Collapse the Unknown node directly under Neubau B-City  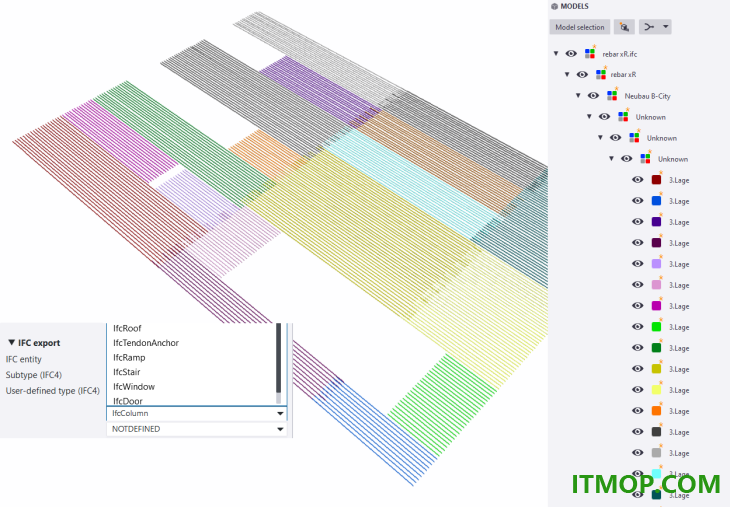[589, 116]
